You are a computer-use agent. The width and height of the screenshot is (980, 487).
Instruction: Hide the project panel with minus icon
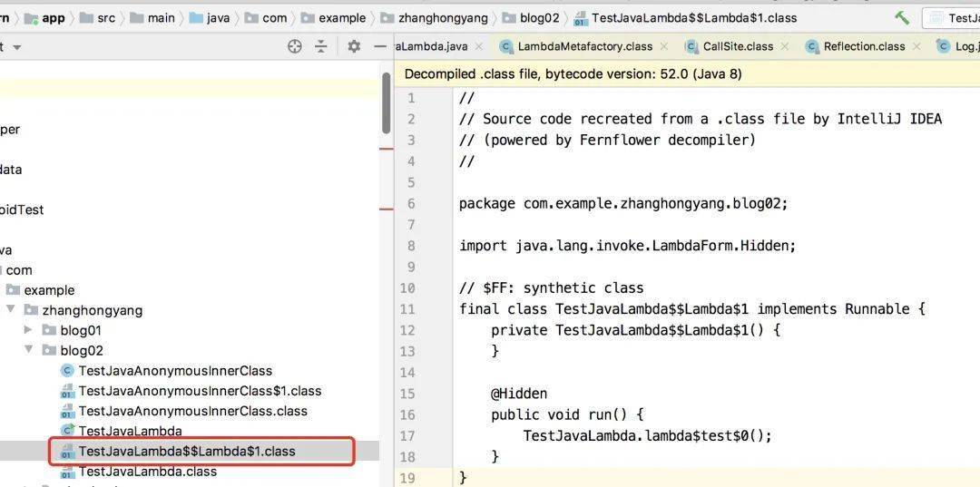(380, 46)
